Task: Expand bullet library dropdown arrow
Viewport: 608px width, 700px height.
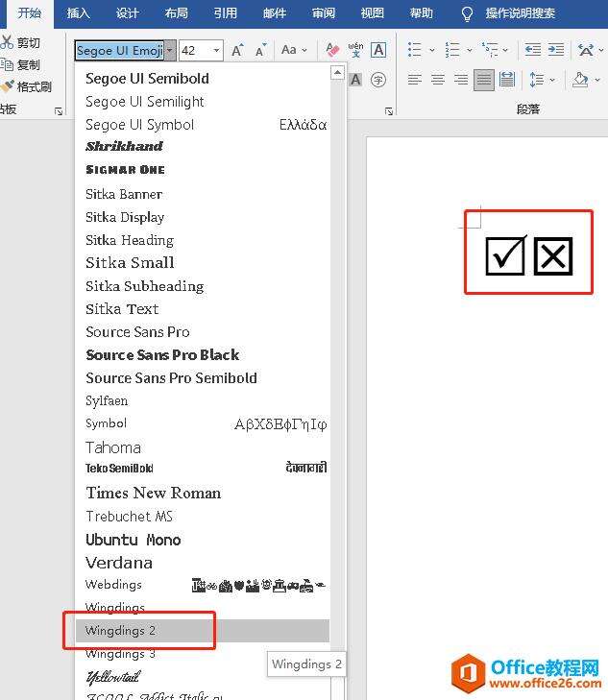Action: 431,50
